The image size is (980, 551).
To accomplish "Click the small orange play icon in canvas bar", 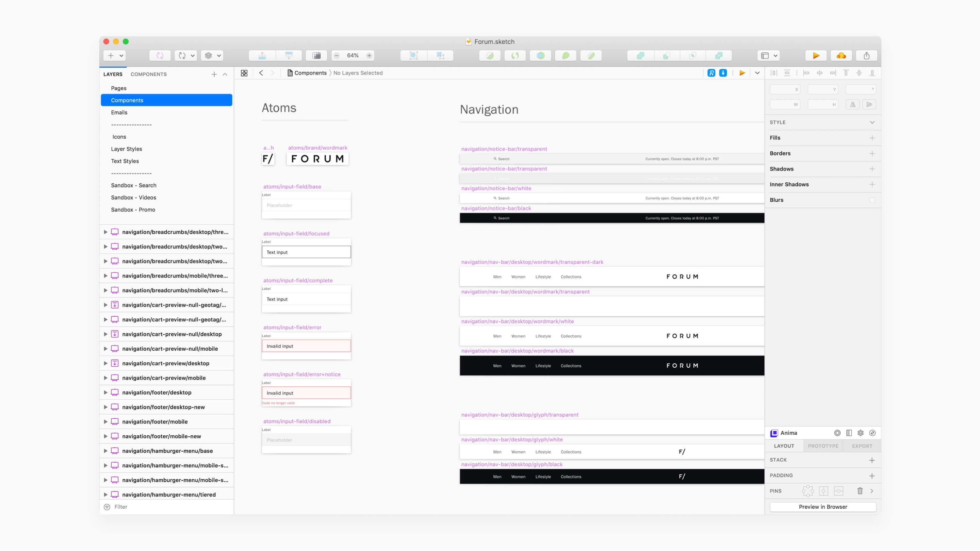I will click(742, 73).
